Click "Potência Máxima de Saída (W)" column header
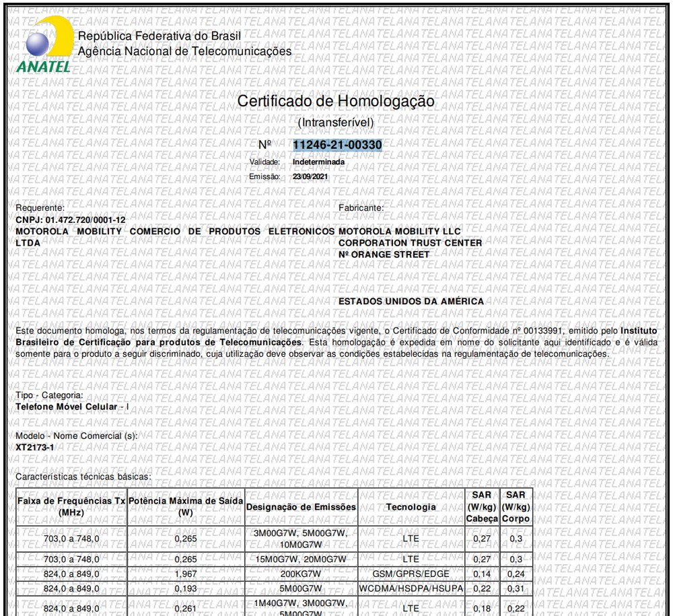 (x=186, y=507)
